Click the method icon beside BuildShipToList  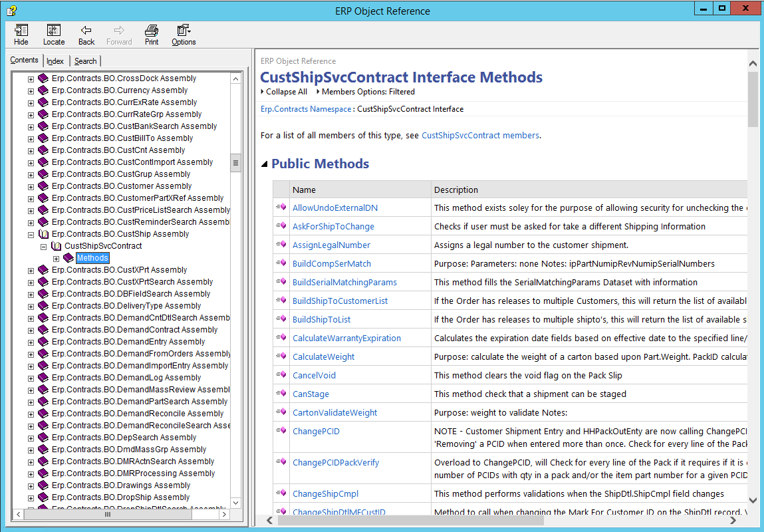click(281, 319)
